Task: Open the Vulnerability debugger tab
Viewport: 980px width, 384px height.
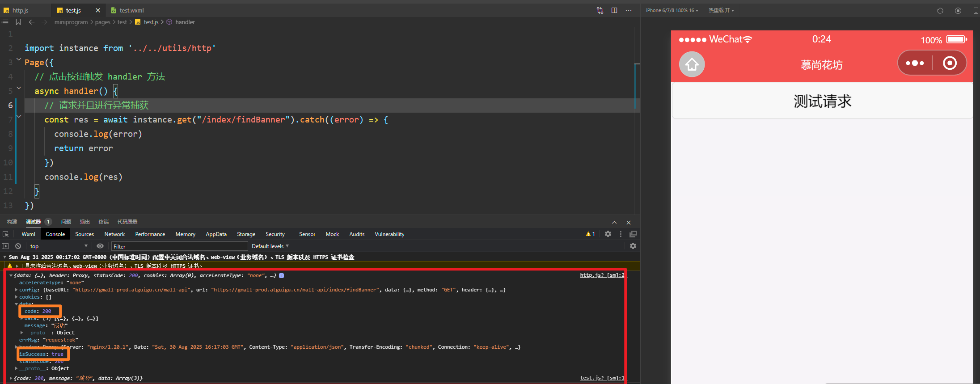Action: coord(389,234)
